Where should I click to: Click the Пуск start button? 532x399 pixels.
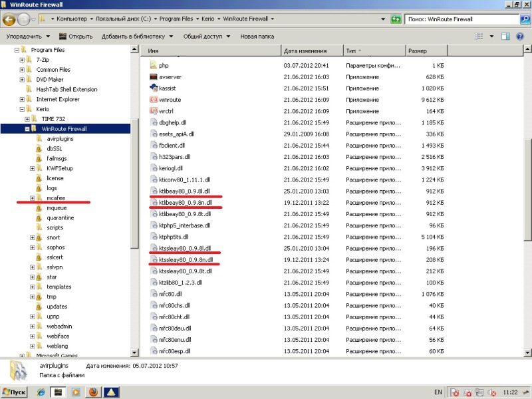point(15,392)
